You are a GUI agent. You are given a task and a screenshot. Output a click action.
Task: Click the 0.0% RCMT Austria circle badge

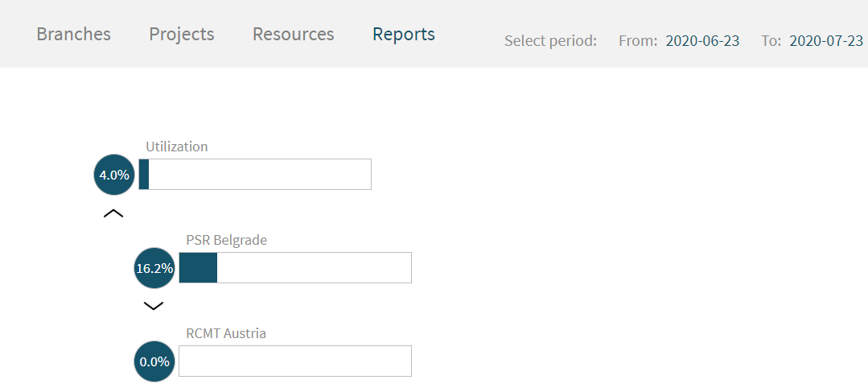click(154, 361)
